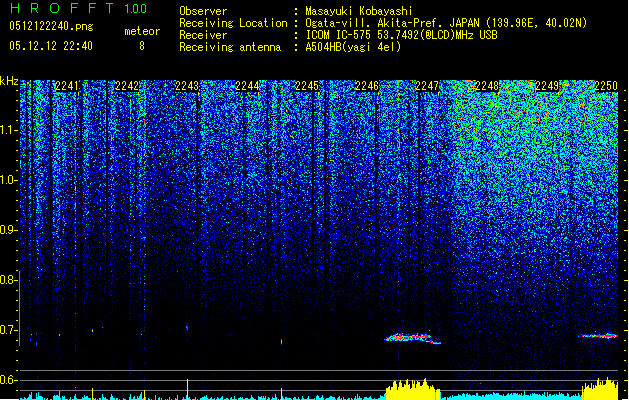
Task: Click the meteor count label
Action: point(142,31)
